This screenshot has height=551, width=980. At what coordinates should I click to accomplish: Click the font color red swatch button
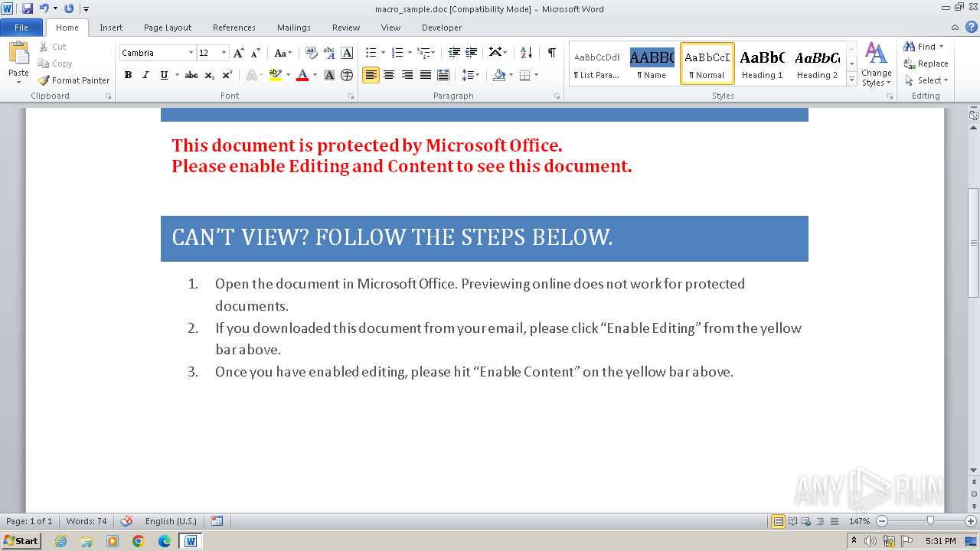coord(302,75)
